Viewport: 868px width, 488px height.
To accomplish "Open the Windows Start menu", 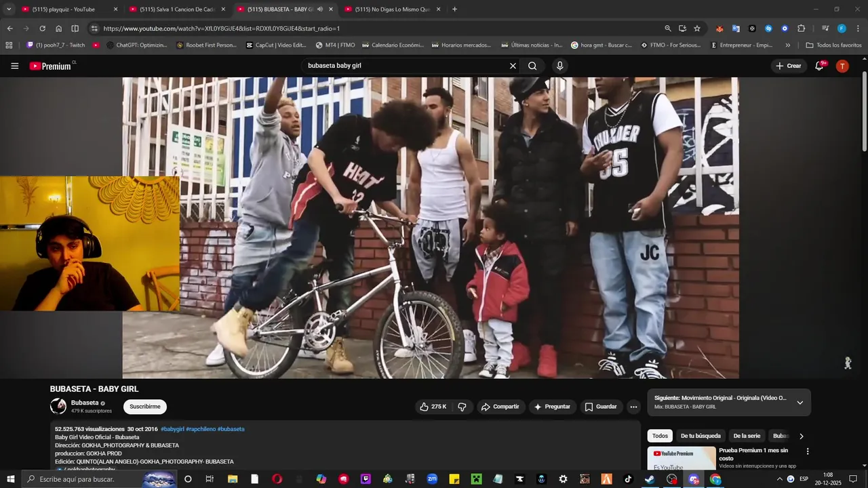I will [x=10, y=479].
